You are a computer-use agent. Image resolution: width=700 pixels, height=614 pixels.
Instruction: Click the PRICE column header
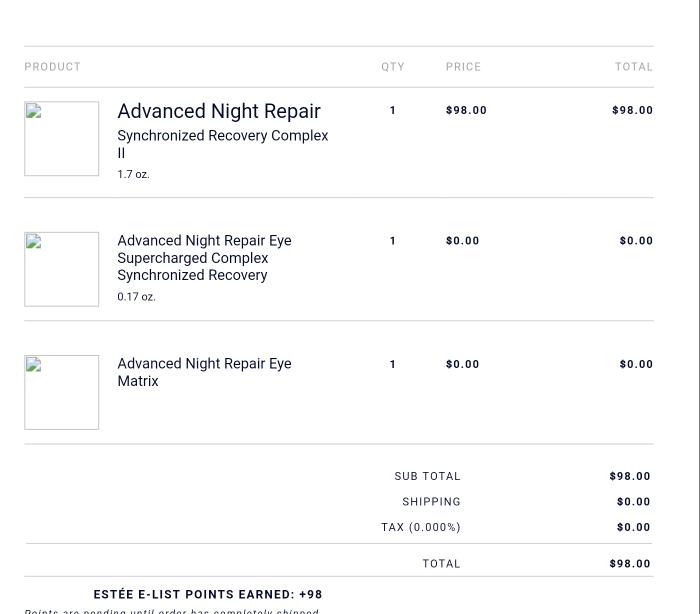[463, 67]
